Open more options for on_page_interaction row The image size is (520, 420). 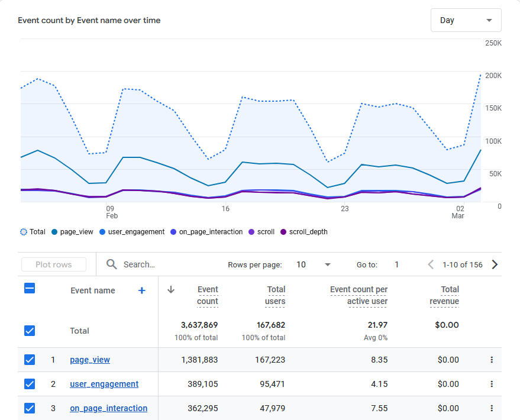(x=491, y=408)
